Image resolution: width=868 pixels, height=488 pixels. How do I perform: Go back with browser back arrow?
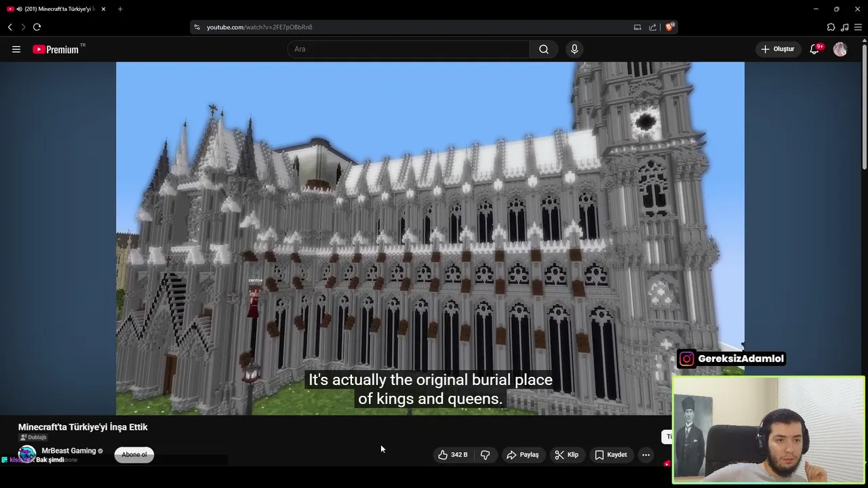pos(10,27)
